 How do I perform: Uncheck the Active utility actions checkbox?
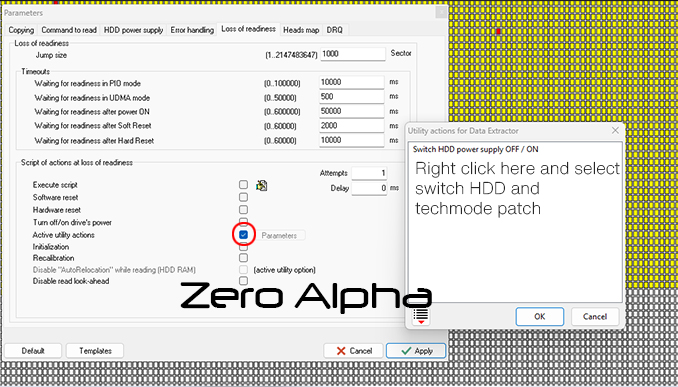(243, 235)
